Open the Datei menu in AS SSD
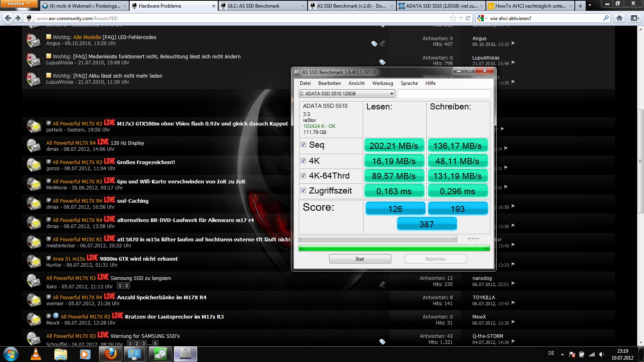This screenshot has height=362, width=644. click(x=305, y=83)
